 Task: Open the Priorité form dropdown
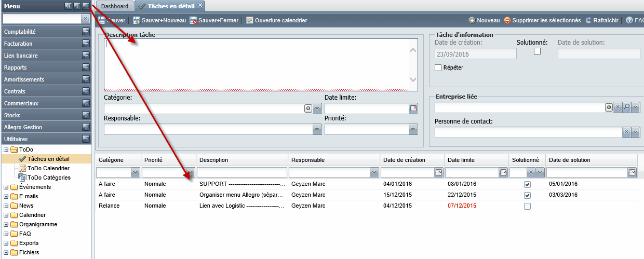(413, 129)
